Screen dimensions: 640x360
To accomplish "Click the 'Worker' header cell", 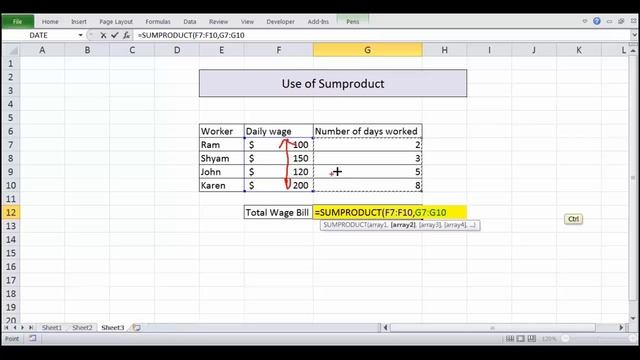I will [222, 131].
